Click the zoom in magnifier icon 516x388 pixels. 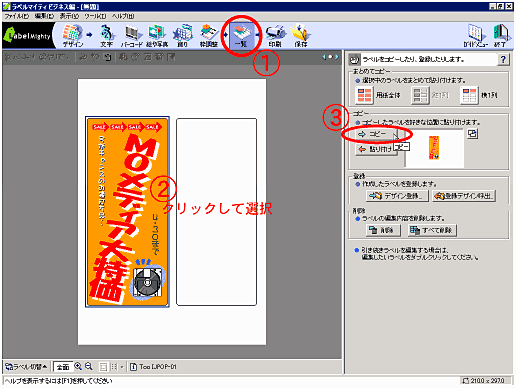click(78, 366)
